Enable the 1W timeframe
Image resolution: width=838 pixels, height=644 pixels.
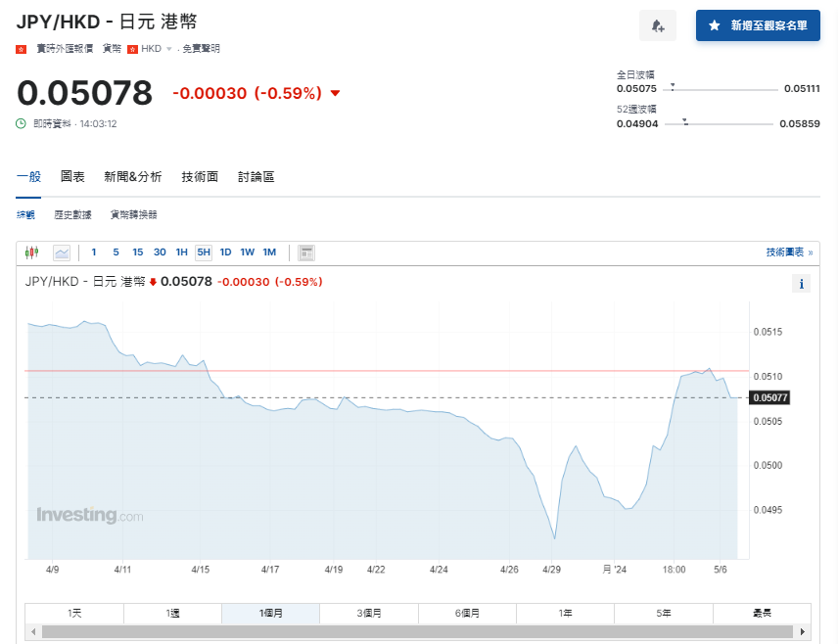[247, 252]
